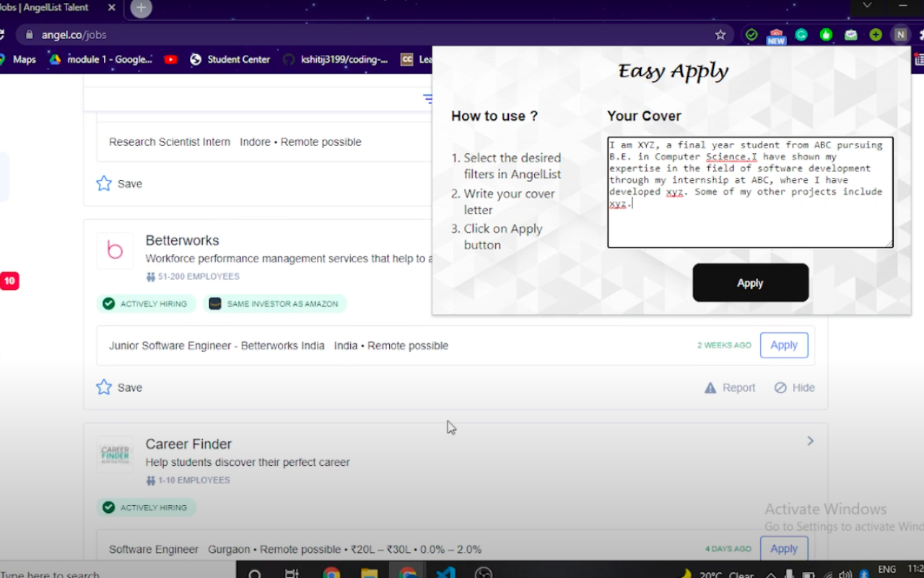Click 1-10 EMPLOYEES under Career Finder
This screenshot has height=578, width=924.
point(188,480)
